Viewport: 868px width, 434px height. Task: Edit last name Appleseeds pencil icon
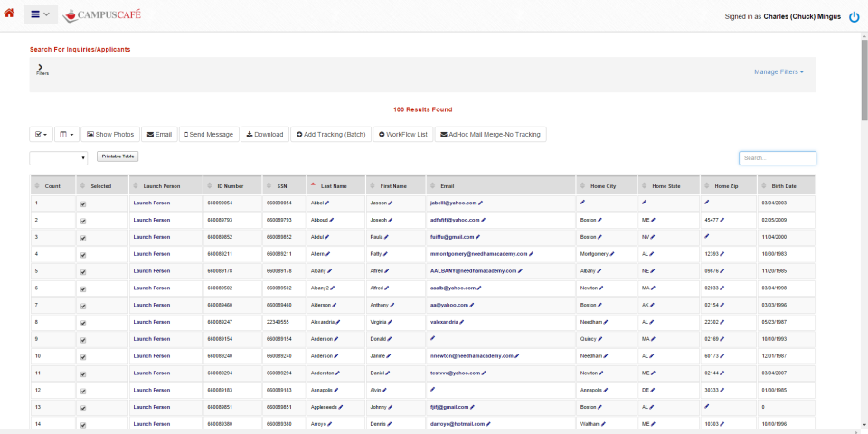[341, 407]
